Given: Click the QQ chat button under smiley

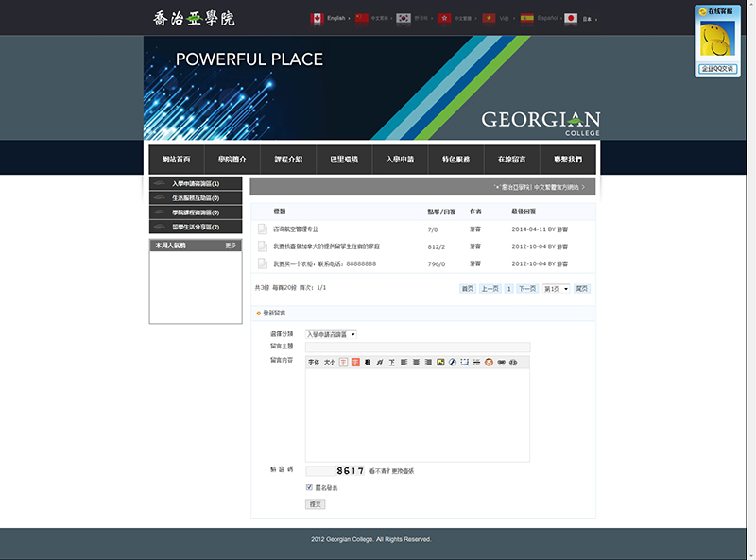Looking at the screenshot, I should [717, 68].
